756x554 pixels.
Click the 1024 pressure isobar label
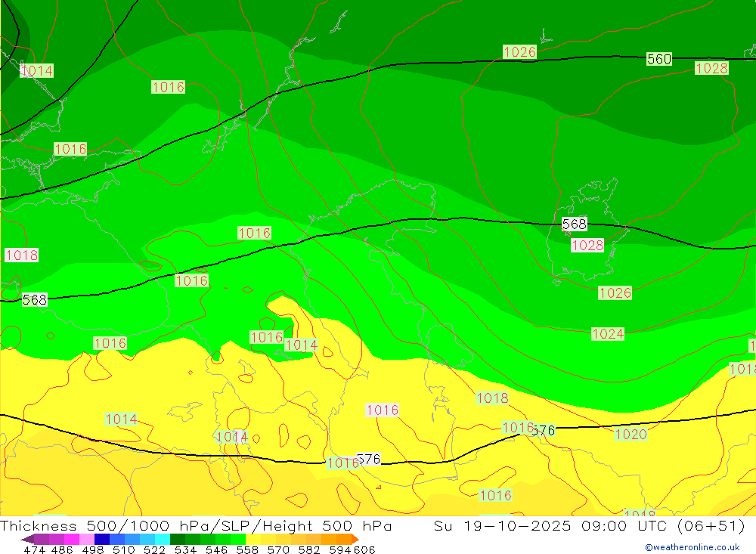608,333
